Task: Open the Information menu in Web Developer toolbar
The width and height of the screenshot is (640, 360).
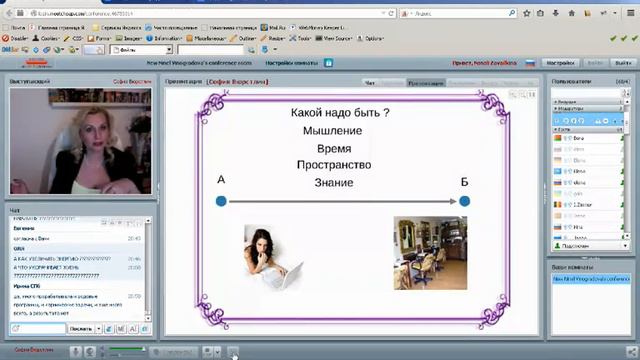Action: click(x=164, y=38)
